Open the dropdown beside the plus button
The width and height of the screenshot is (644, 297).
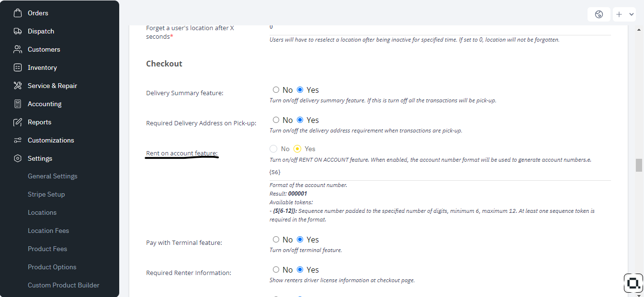point(631,14)
